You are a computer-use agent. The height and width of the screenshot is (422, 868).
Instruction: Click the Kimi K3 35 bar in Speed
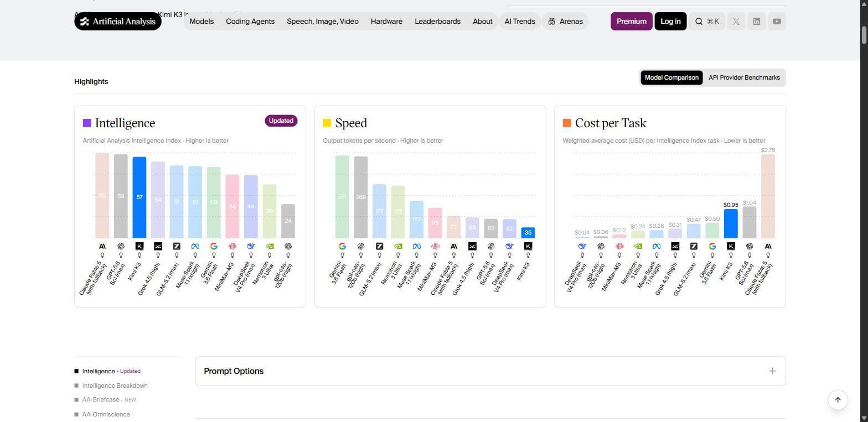tap(528, 233)
